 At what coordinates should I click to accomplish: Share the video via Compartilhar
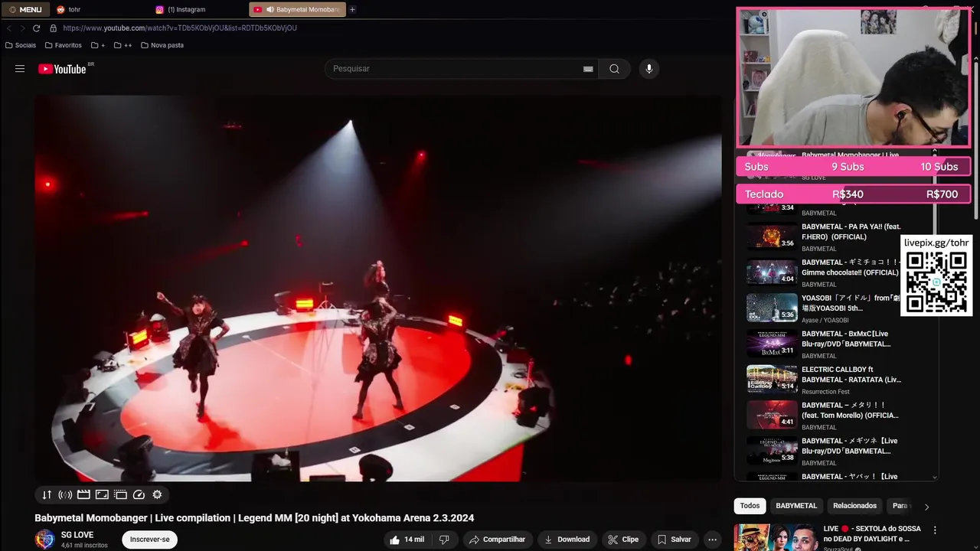pyautogui.click(x=497, y=540)
